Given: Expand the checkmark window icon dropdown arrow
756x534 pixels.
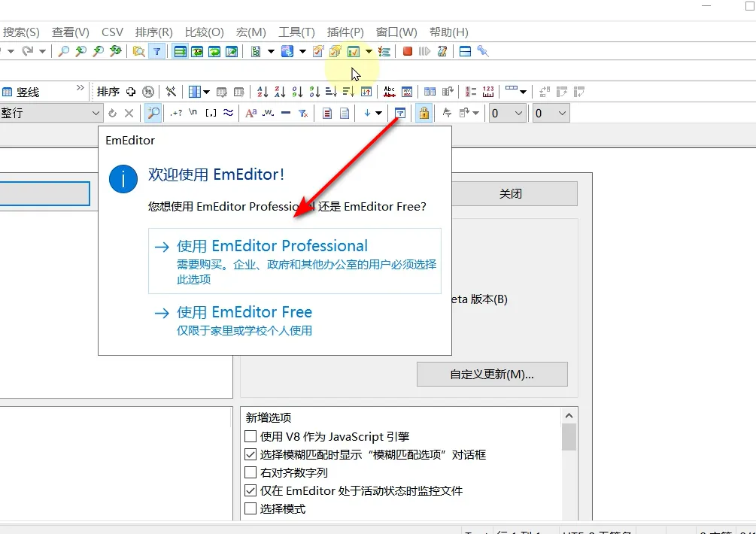Looking at the screenshot, I should point(369,51).
